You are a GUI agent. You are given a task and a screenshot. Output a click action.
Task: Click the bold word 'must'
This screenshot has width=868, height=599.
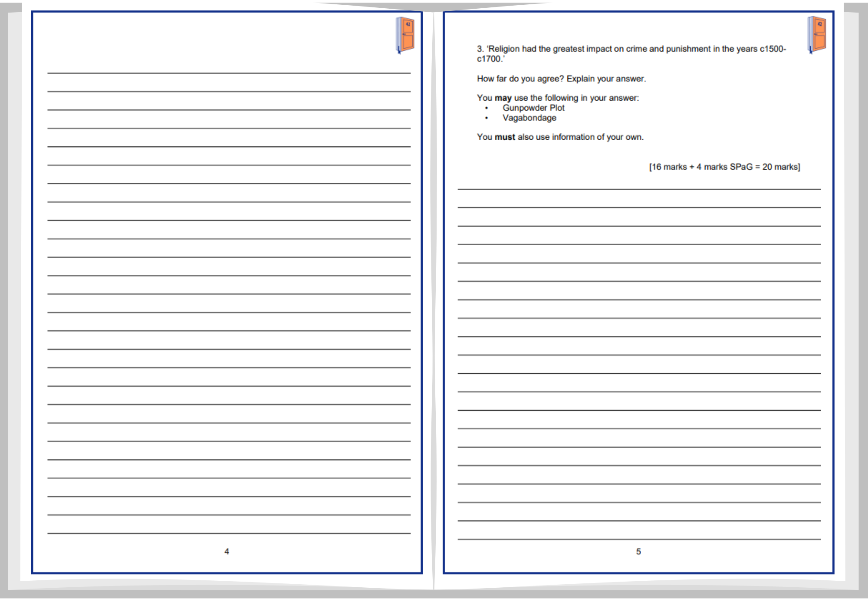505,137
